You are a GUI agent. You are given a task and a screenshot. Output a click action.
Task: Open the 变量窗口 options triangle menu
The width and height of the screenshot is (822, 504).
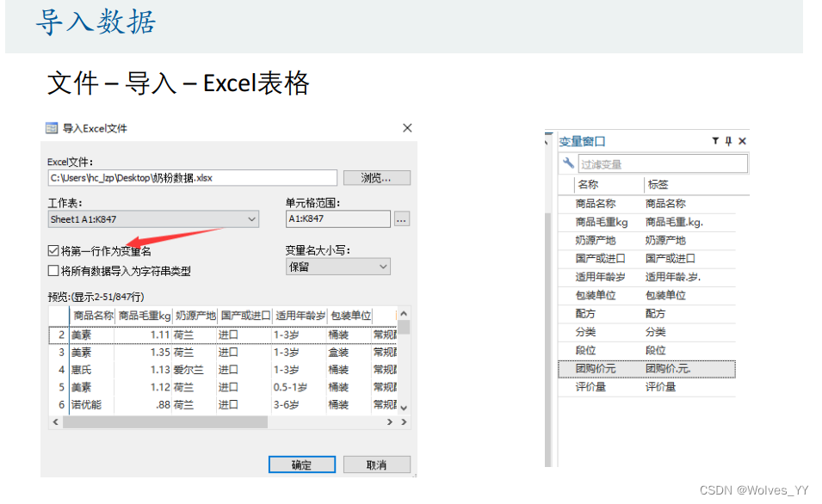tap(715, 141)
